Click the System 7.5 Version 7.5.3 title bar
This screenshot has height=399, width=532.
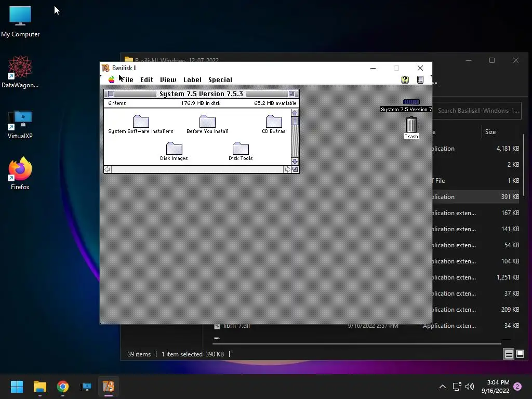click(201, 94)
